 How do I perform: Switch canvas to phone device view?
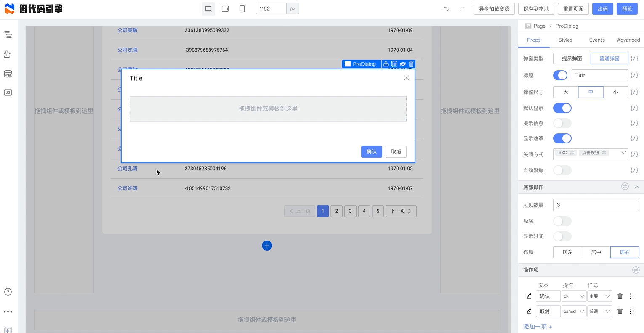click(x=242, y=9)
